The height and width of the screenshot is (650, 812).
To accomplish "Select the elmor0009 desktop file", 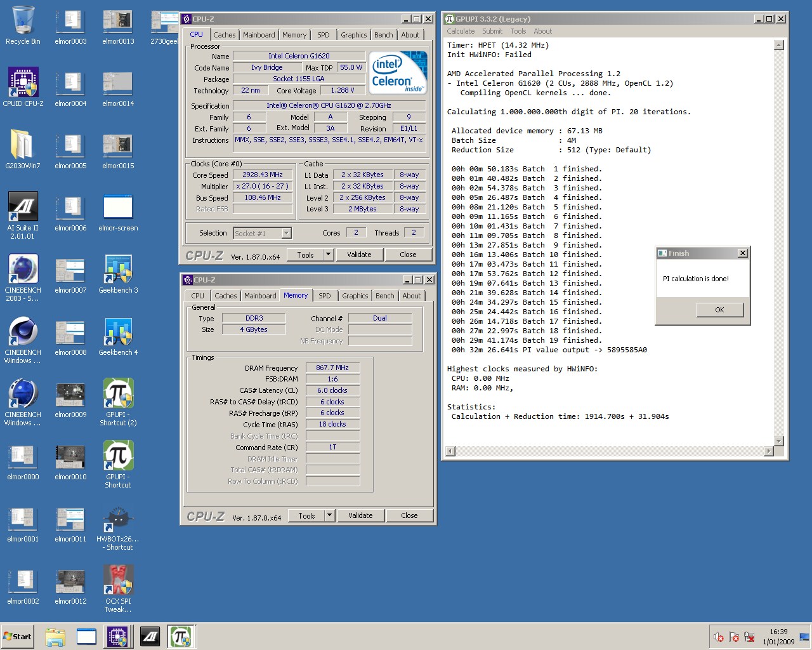I will [x=70, y=398].
